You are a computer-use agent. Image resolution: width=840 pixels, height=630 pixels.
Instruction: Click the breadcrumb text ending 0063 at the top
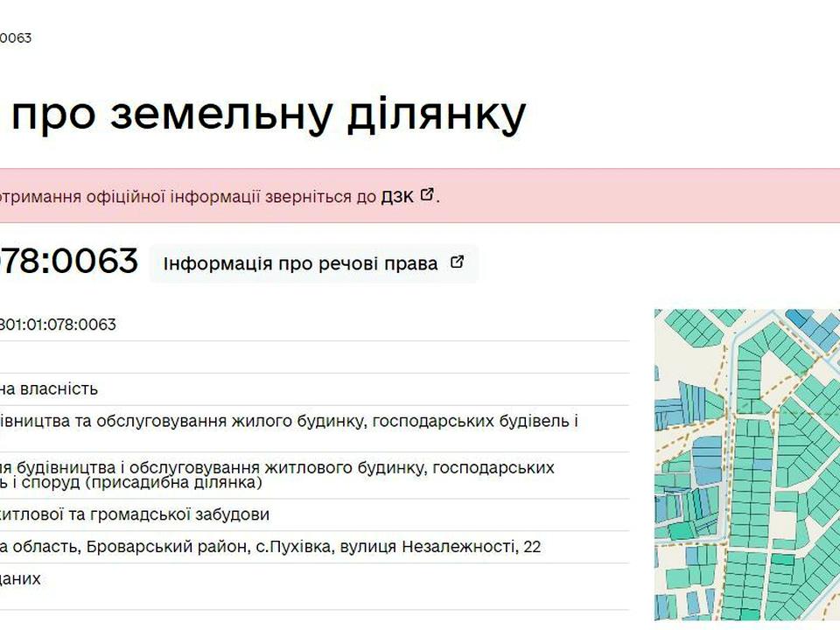16,38
